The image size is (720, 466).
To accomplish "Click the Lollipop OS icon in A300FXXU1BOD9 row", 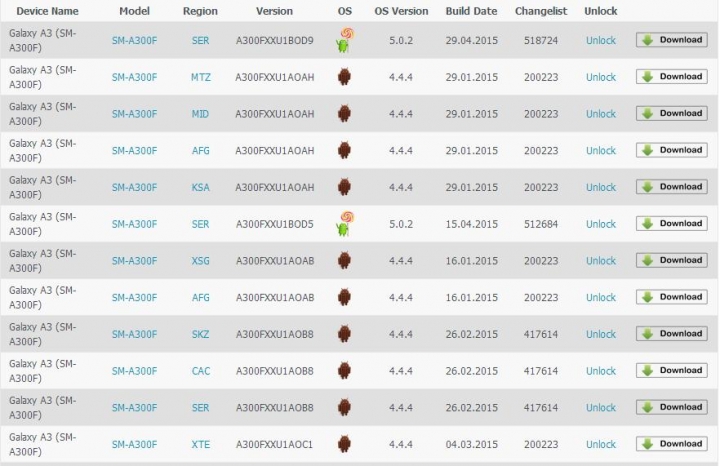I will [x=345, y=40].
